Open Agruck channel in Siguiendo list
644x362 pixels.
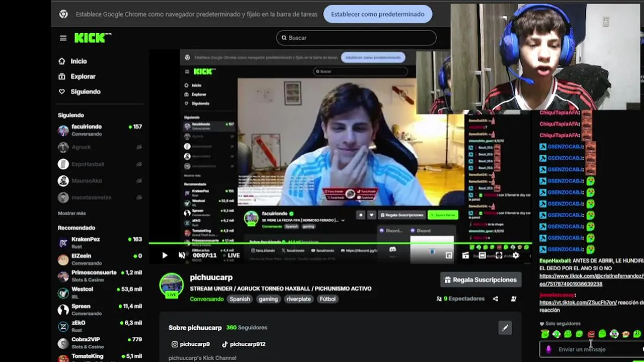100,147
